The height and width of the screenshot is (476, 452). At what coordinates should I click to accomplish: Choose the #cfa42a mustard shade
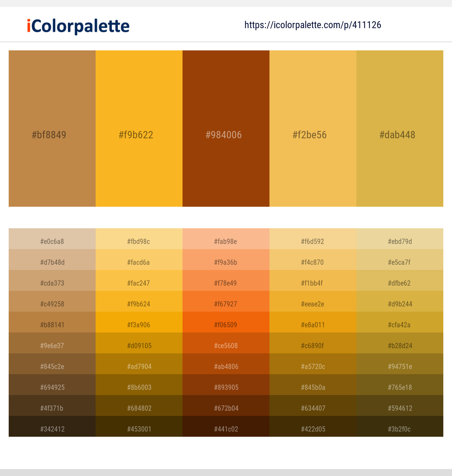pos(400,322)
